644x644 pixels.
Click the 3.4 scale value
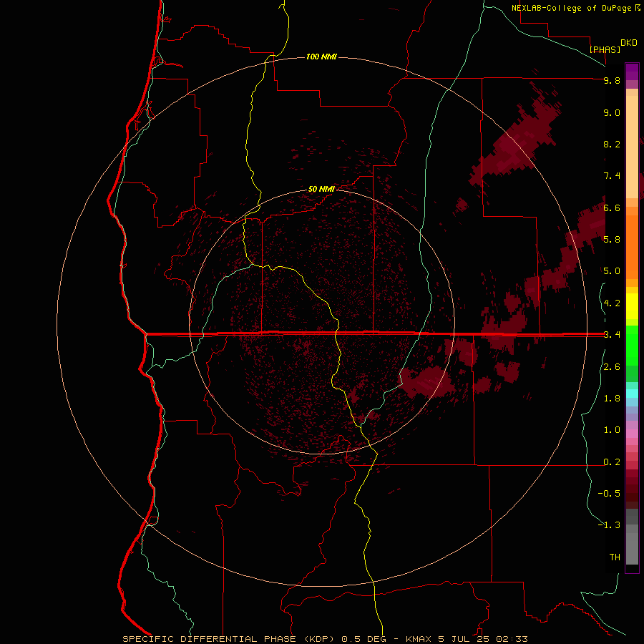click(x=612, y=335)
